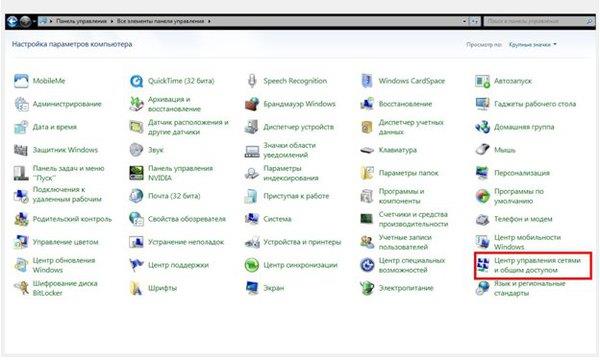This screenshot has width=600, height=360.
Task: Expand the Крупные значки view dropdown
Action: (532, 44)
